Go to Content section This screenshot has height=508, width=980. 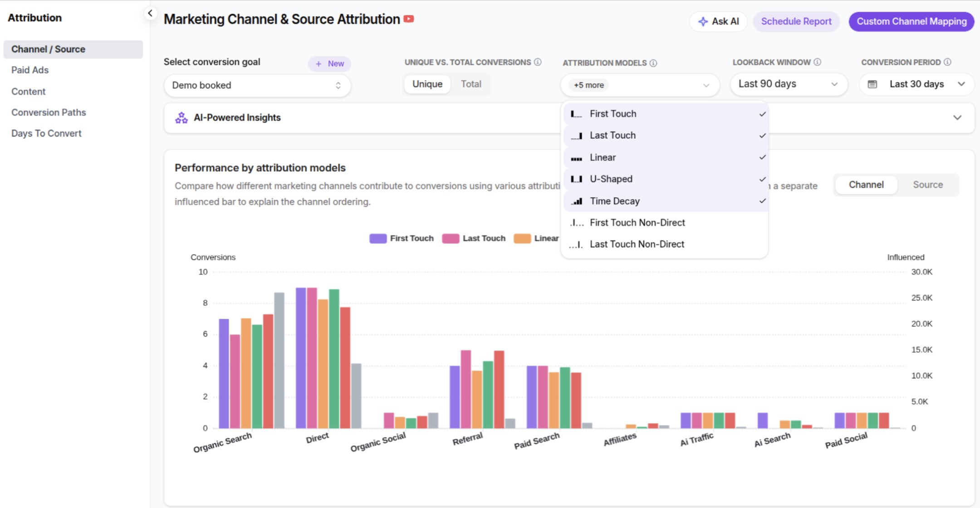tap(29, 92)
